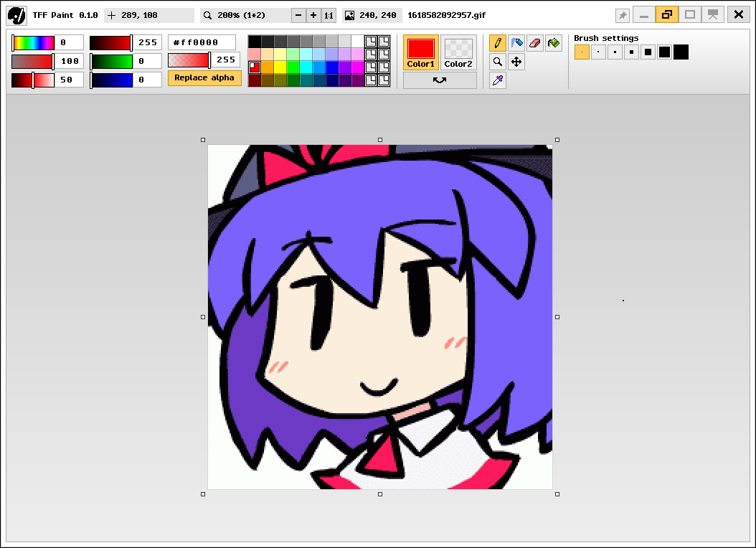Zoom out with the minus button
The width and height of the screenshot is (756, 548).
point(298,16)
